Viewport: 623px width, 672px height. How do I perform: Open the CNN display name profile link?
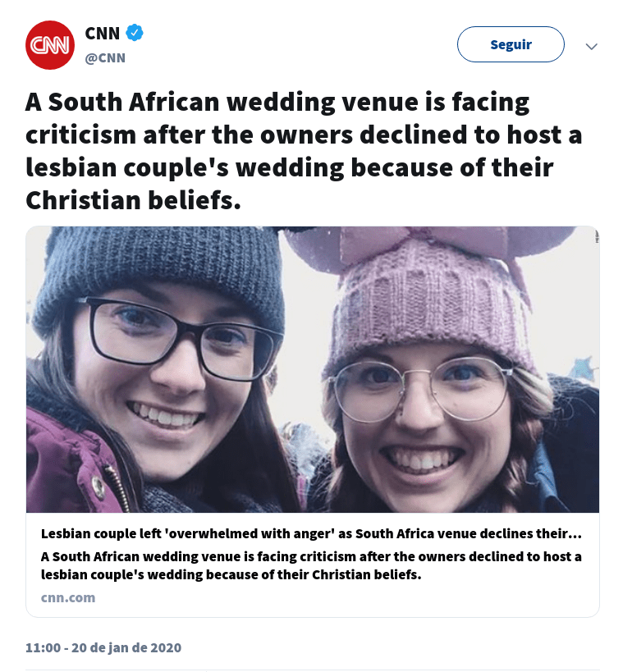(x=103, y=34)
